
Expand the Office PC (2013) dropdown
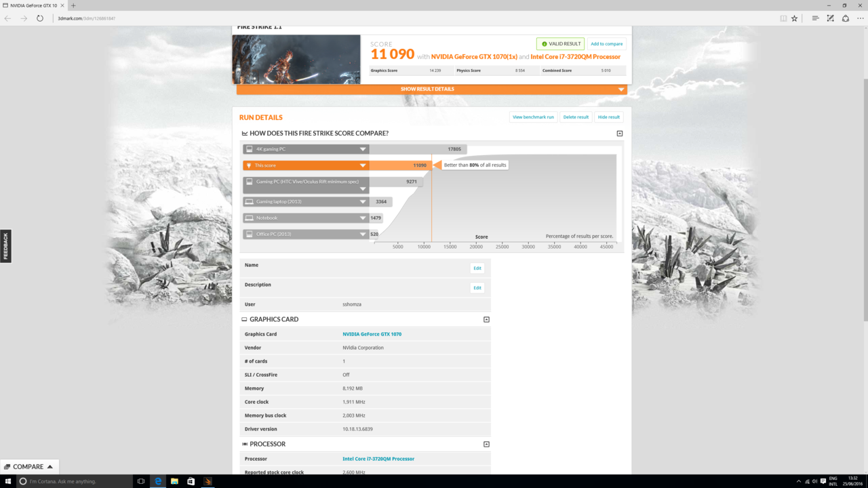pyautogui.click(x=363, y=234)
